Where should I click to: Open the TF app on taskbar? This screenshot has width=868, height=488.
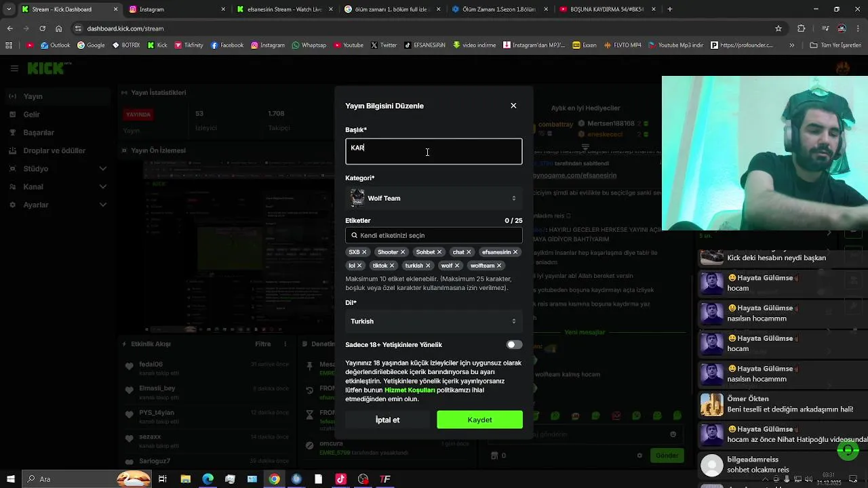point(385,479)
